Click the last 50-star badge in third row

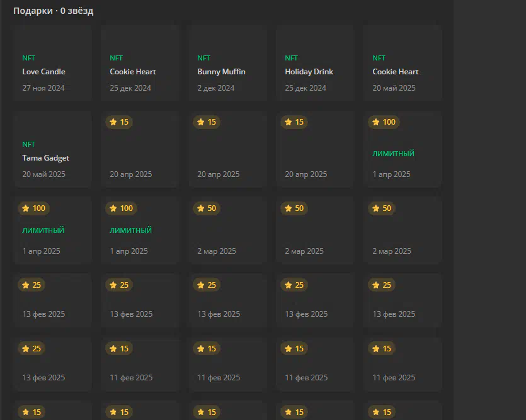[x=382, y=208]
